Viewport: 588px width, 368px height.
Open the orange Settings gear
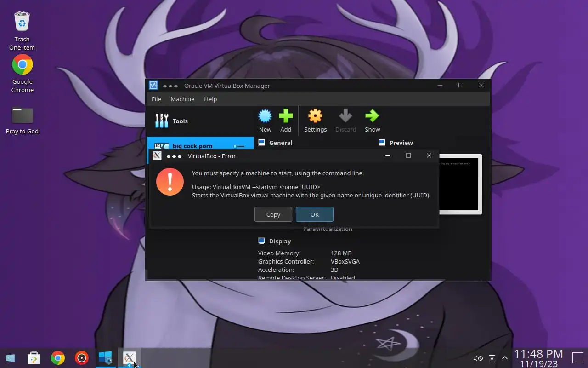(x=315, y=116)
